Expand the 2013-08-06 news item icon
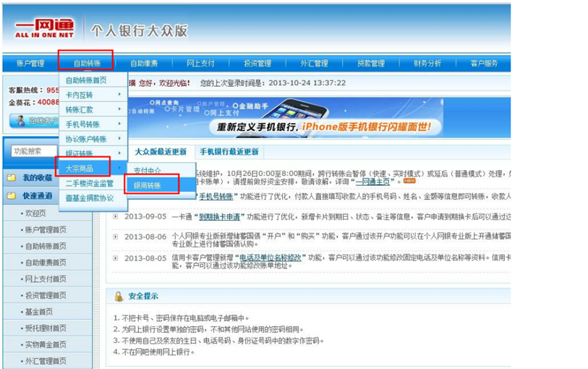The height and width of the screenshot is (369, 588). [x=116, y=237]
